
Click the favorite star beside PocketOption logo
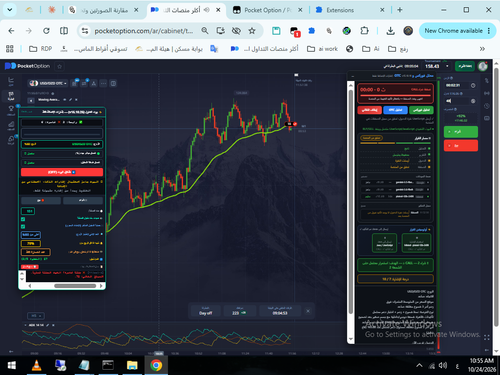[59, 66]
